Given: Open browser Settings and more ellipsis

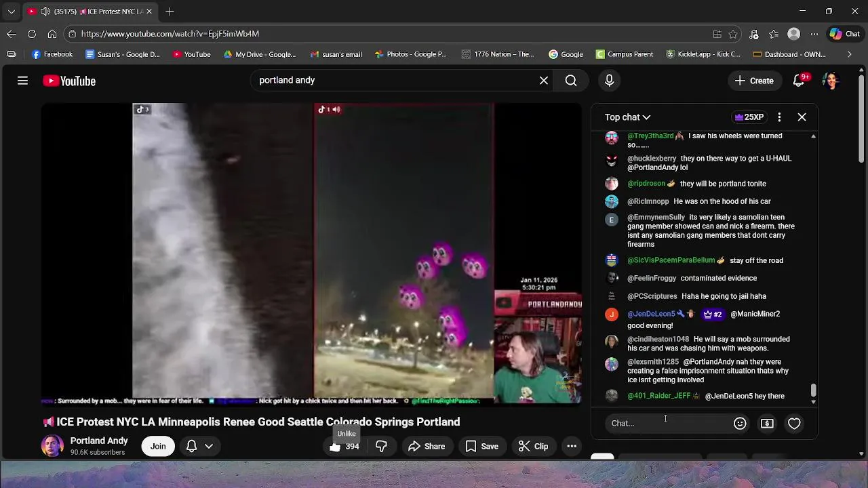Looking at the screenshot, I should (x=814, y=34).
